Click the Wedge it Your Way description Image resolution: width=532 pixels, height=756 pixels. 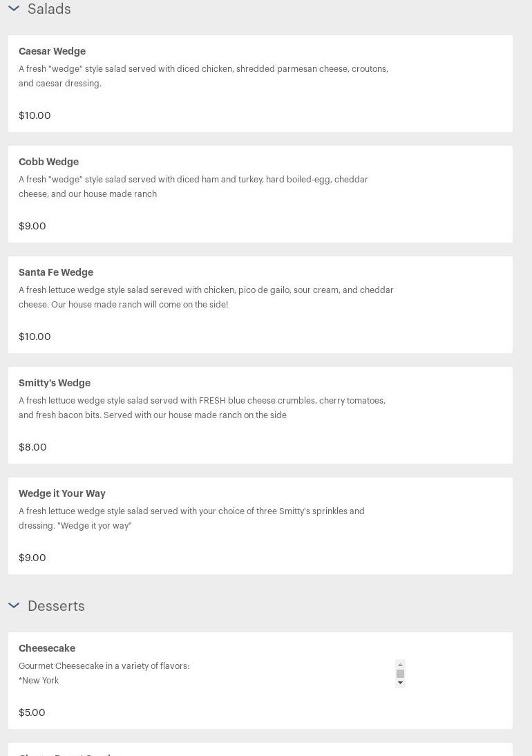coord(191,518)
